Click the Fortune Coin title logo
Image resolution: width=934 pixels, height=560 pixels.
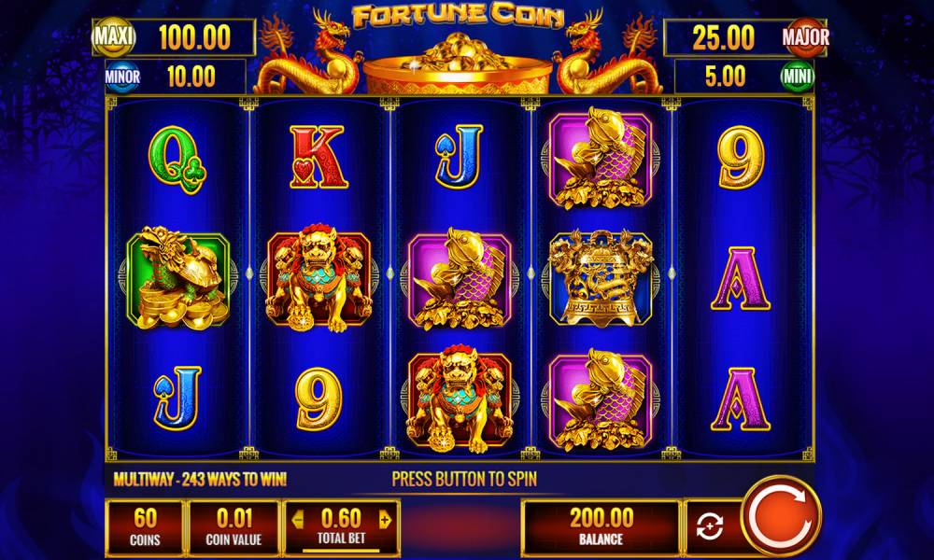[x=458, y=17]
